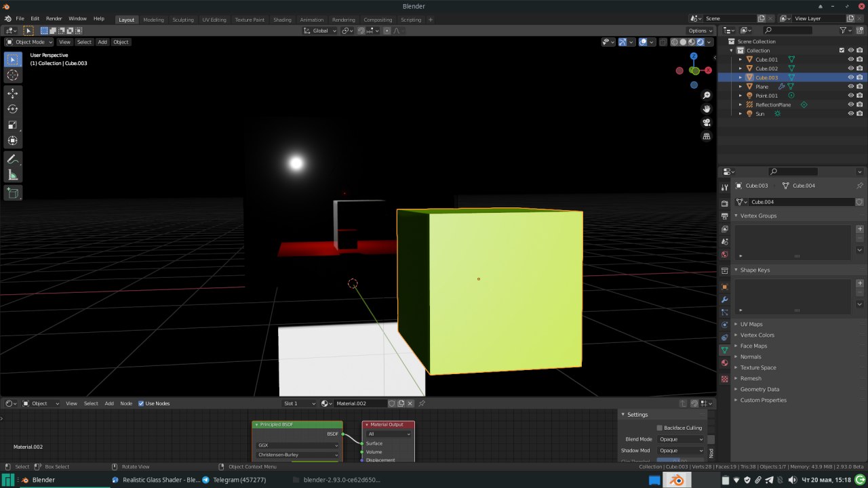This screenshot has width=868, height=488.
Task: Activate the Scale tool
Action: pos(13,125)
